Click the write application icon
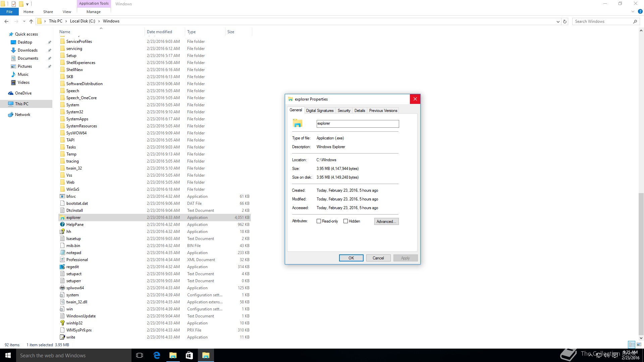 (62, 337)
